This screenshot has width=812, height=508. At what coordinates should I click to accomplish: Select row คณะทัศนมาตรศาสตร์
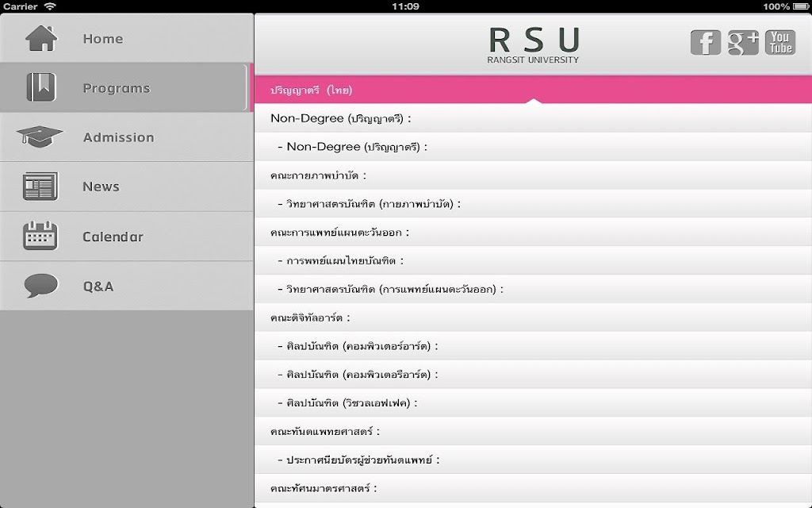[534, 488]
